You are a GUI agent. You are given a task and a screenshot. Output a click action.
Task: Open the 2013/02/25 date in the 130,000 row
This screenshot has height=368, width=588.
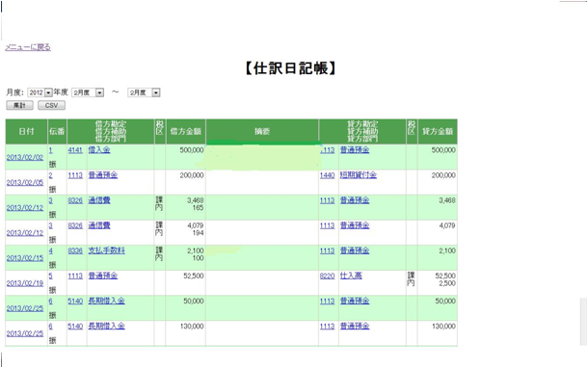(x=25, y=333)
